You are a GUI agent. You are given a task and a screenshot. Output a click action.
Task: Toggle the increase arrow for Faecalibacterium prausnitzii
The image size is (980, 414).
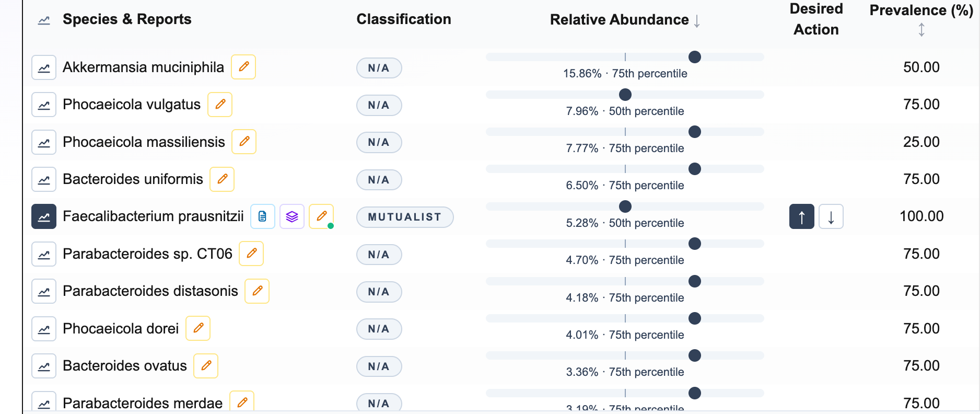pyautogui.click(x=802, y=216)
